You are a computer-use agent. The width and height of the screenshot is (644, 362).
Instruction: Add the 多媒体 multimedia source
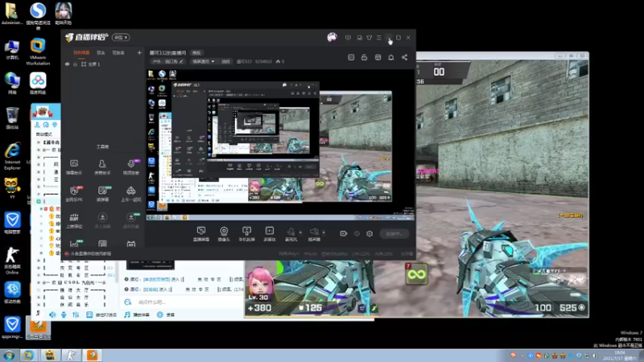[270, 234]
